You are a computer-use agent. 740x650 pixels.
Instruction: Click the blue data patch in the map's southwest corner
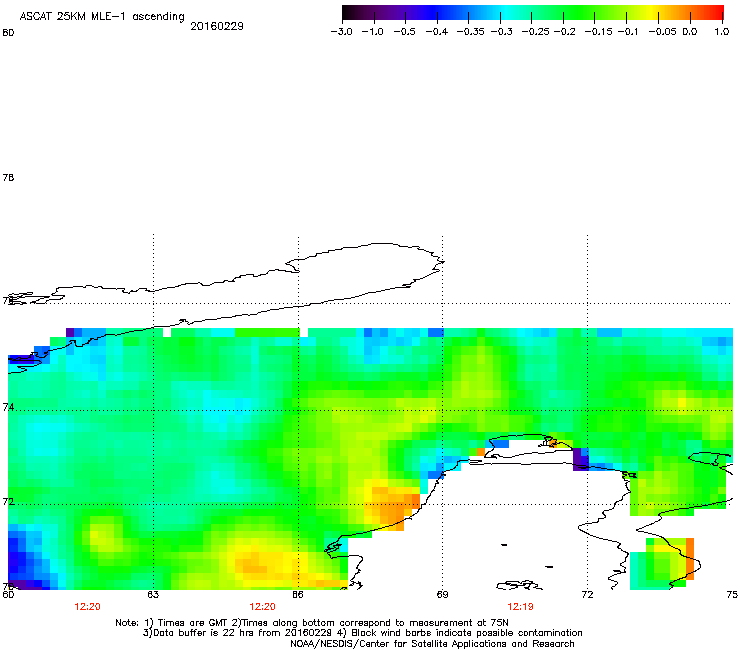[26, 557]
